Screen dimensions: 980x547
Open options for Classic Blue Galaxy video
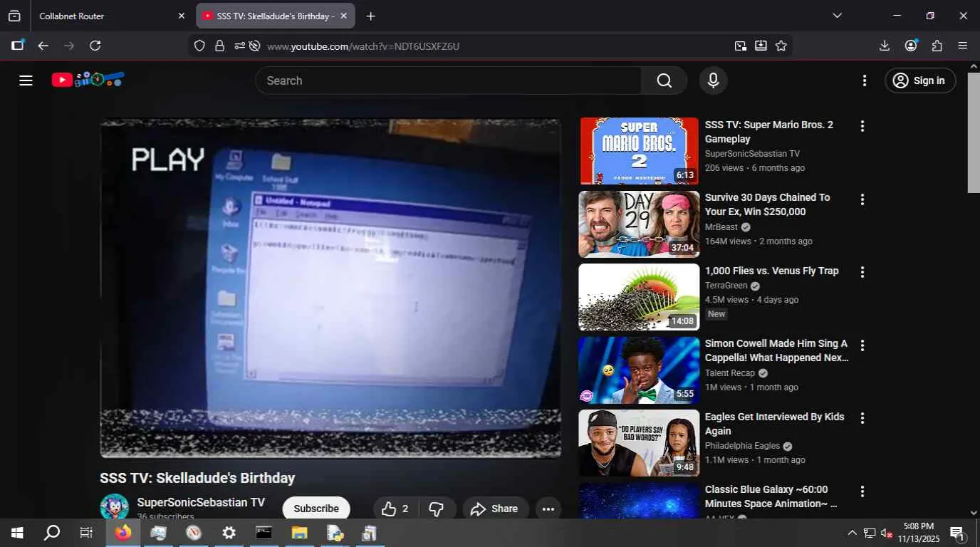pos(862,491)
